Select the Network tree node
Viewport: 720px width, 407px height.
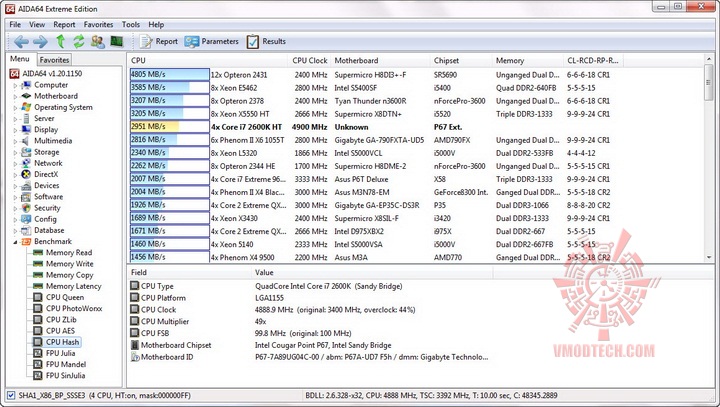pyautogui.click(x=48, y=163)
